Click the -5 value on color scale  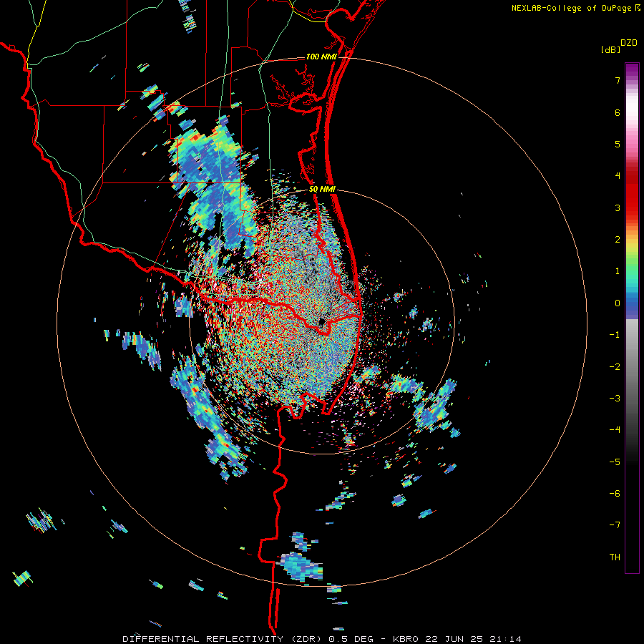(x=615, y=462)
